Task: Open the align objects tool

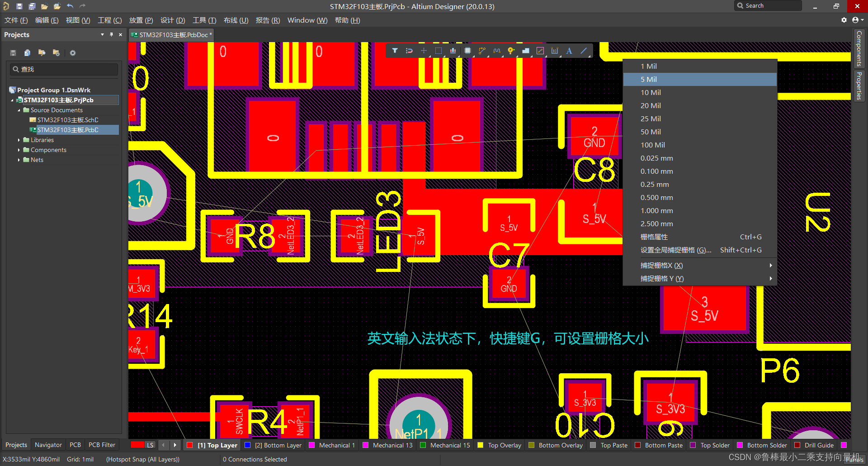Action: click(x=453, y=51)
